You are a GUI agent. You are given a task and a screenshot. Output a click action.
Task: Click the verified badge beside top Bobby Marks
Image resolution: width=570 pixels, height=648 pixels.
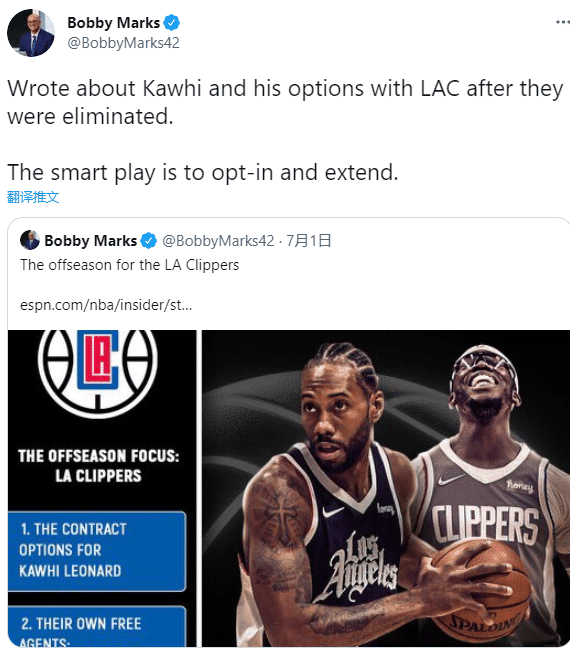point(172,23)
